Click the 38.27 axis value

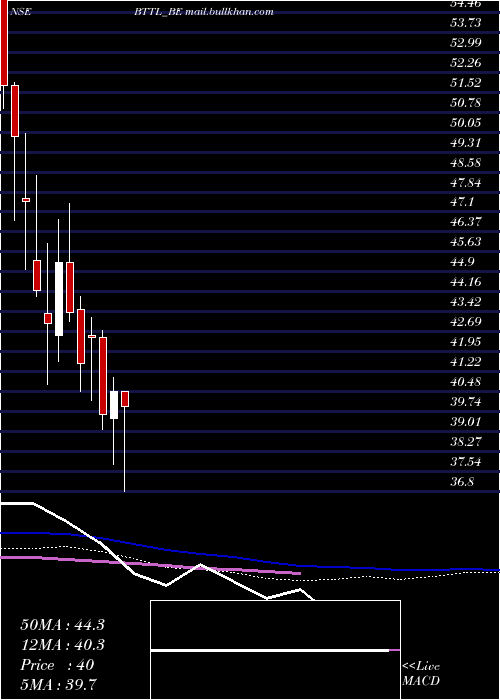click(466, 442)
